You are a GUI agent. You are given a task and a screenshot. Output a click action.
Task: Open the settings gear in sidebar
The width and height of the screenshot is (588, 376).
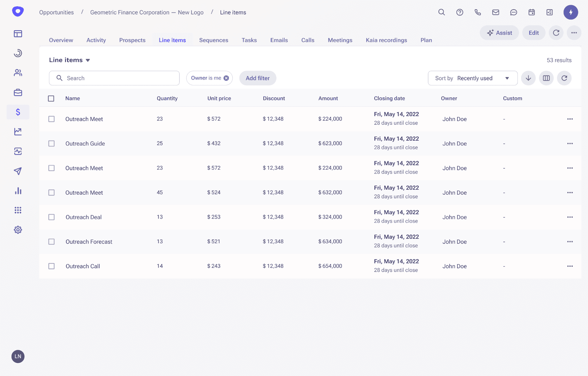(18, 230)
